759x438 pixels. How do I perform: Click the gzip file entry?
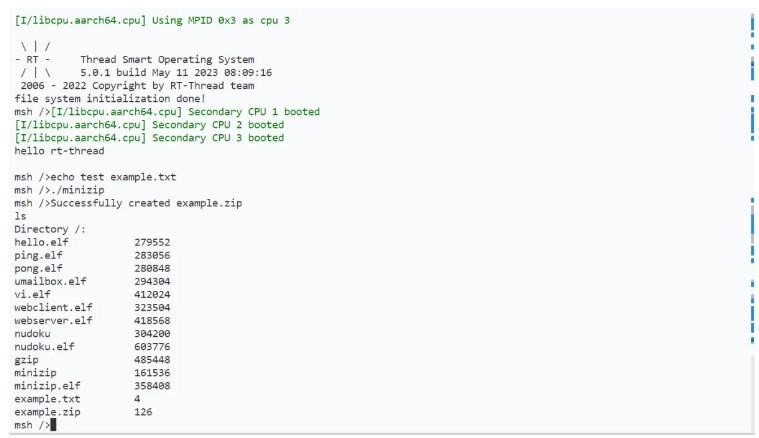[x=26, y=360]
